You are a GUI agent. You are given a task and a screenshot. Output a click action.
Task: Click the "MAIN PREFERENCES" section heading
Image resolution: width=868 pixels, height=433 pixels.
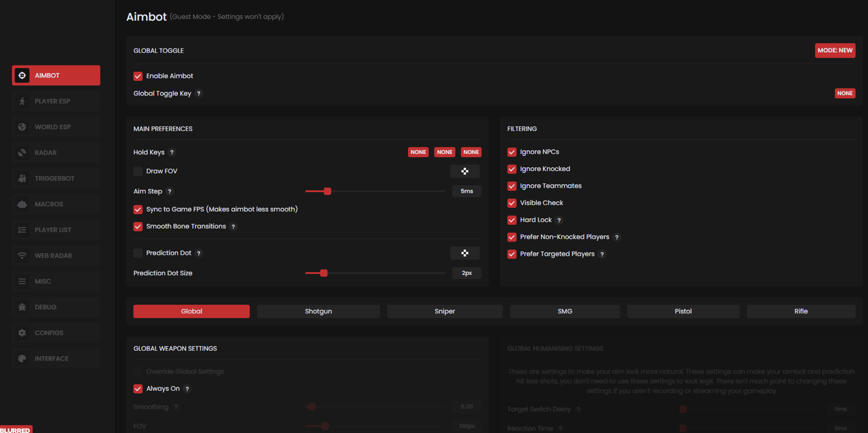(163, 128)
